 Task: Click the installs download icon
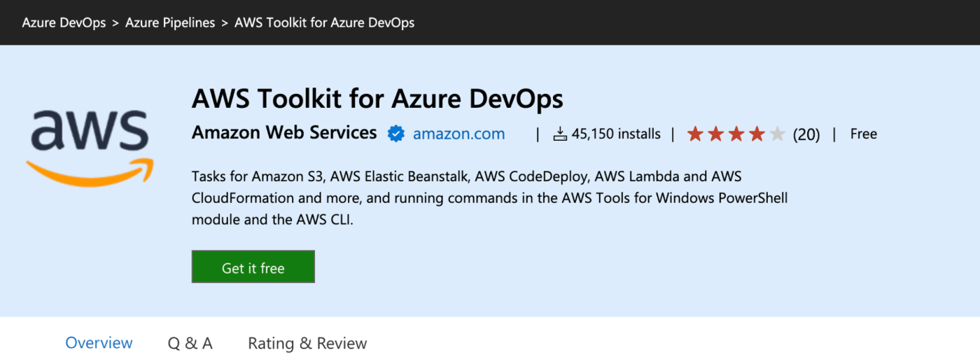[x=560, y=134]
